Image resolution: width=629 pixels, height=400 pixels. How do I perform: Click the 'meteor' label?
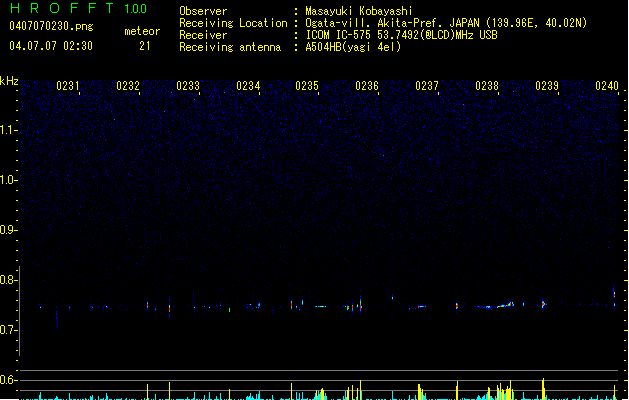pyautogui.click(x=142, y=31)
